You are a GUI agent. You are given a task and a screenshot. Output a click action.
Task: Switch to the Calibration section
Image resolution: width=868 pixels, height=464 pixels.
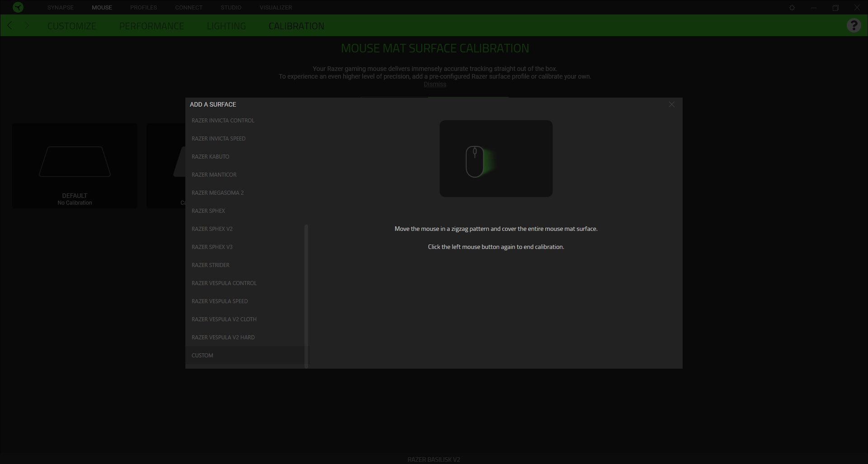click(x=297, y=26)
